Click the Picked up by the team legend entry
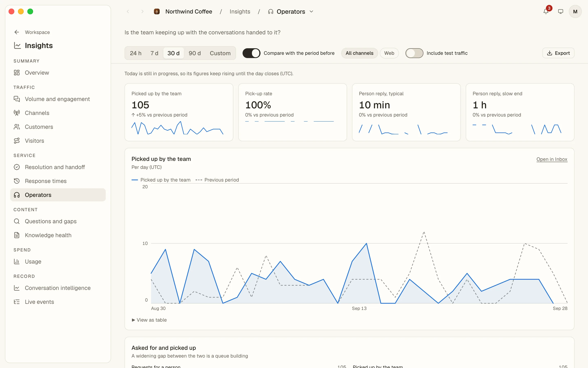This screenshot has height=368, width=588. coord(161,180)
